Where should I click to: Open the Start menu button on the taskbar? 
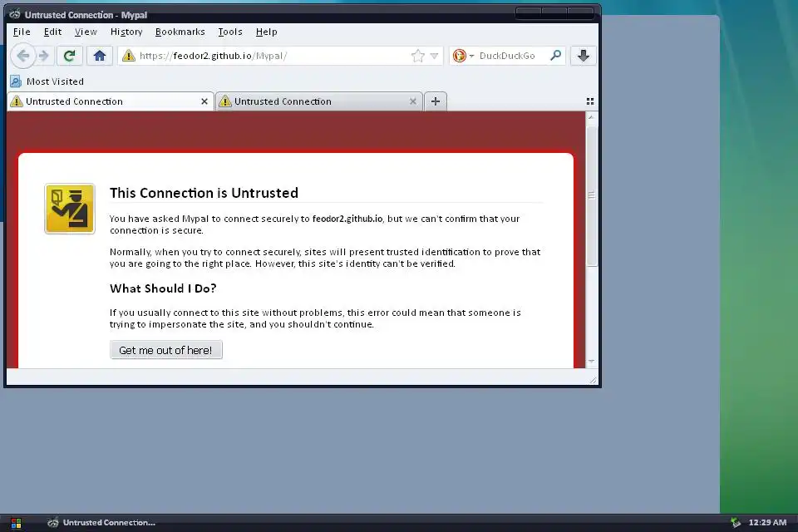click(x=16, y=523)
